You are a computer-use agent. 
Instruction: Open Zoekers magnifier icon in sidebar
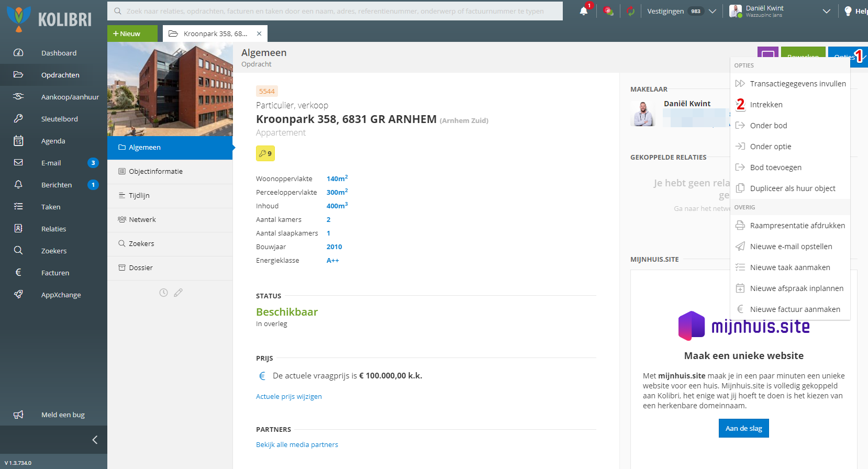(18, 251)
